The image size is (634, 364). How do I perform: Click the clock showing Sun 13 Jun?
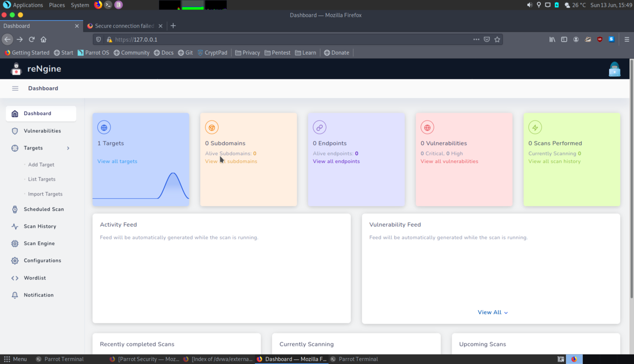click(610, 5)
